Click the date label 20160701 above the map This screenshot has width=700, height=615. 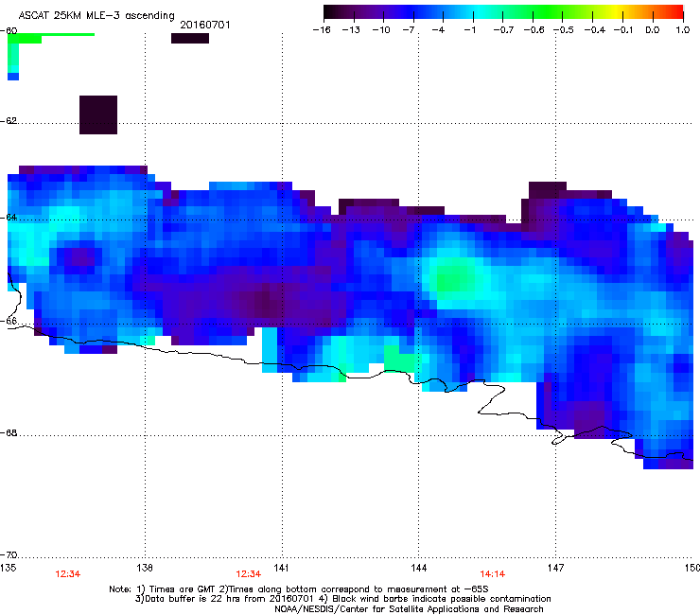pos(205,25)
